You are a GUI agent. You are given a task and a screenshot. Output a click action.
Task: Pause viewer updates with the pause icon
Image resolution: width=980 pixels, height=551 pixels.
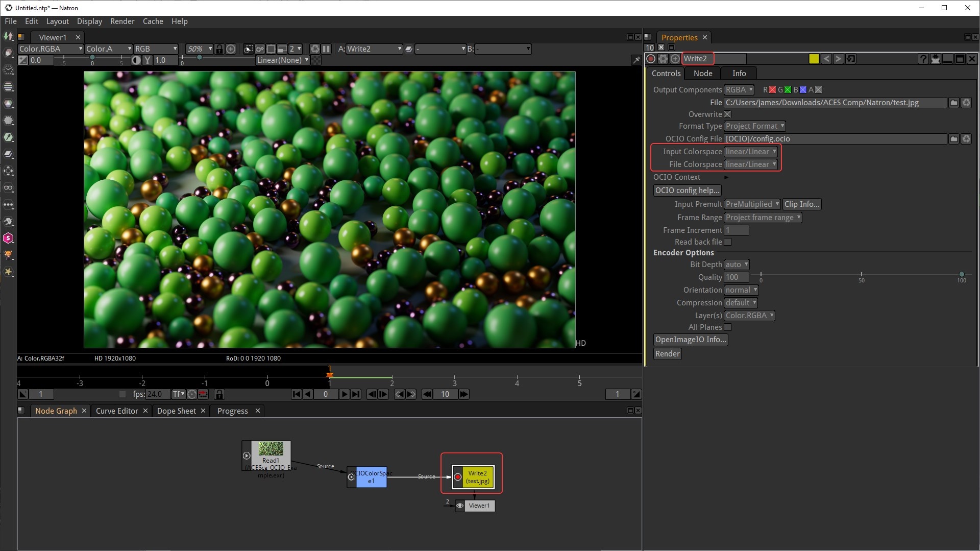pos(326,49)
